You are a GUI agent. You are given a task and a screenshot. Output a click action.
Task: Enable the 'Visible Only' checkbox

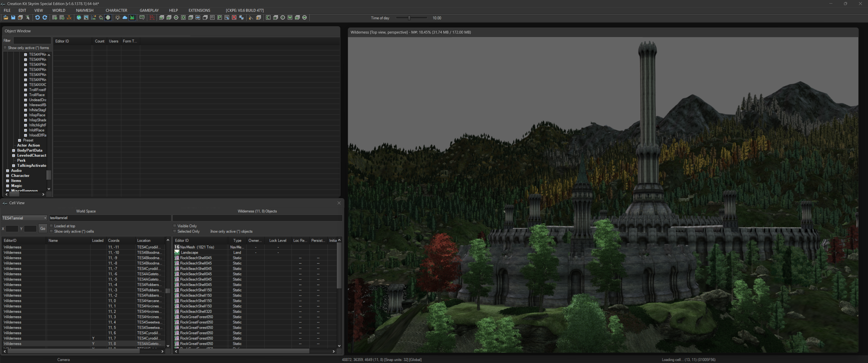click(x=175, y=226)
